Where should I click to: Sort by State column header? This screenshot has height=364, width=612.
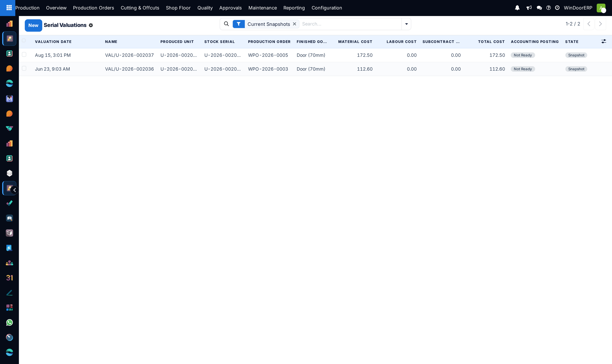(572, 42)
